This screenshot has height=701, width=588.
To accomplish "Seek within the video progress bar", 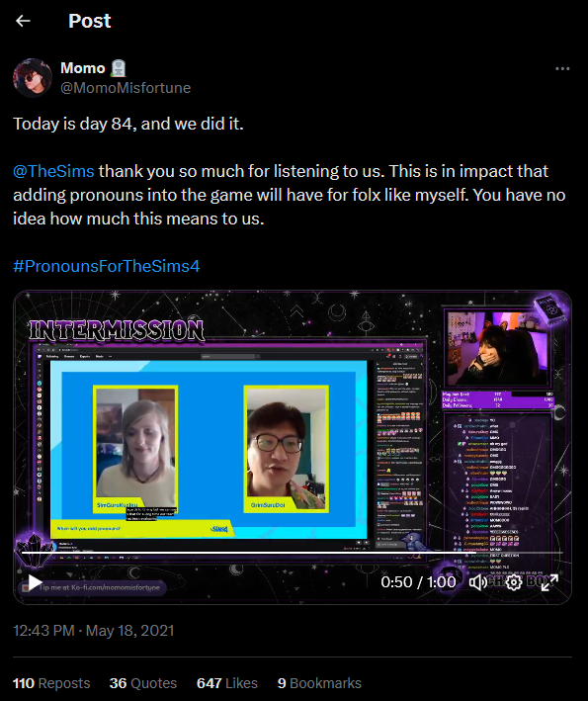I will click(x=293, y=553).
